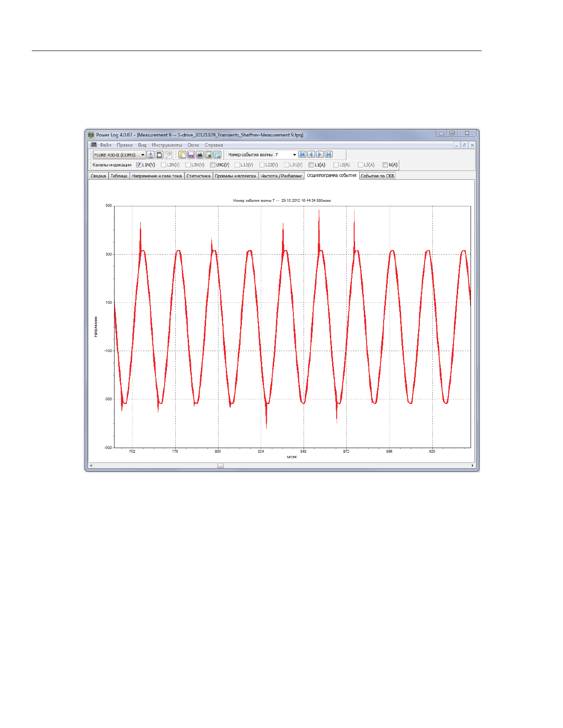Screen dimensions: 563x728
Task: Click the open file toolbar icon
Action: point(182,155)
